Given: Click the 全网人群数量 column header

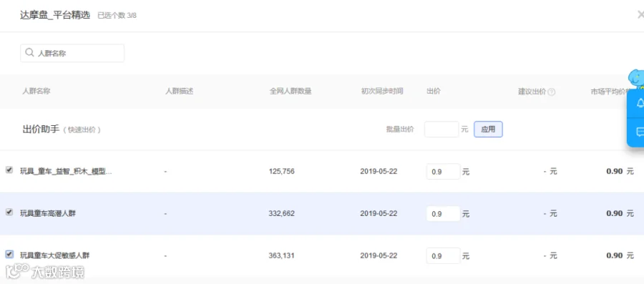Looking at the screenshot, I should coord(291,91).
